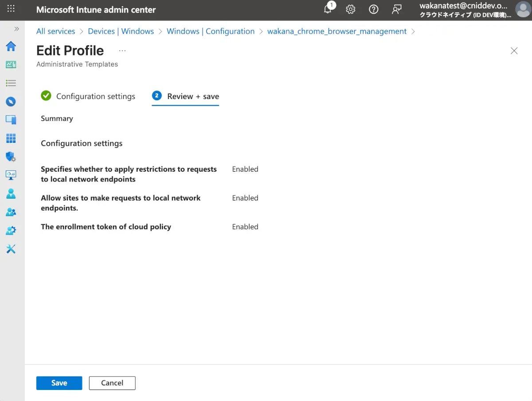Click Enabled value for enrollment token
The width and height of the screenshot is (532, 401).
tap(245, 227)
